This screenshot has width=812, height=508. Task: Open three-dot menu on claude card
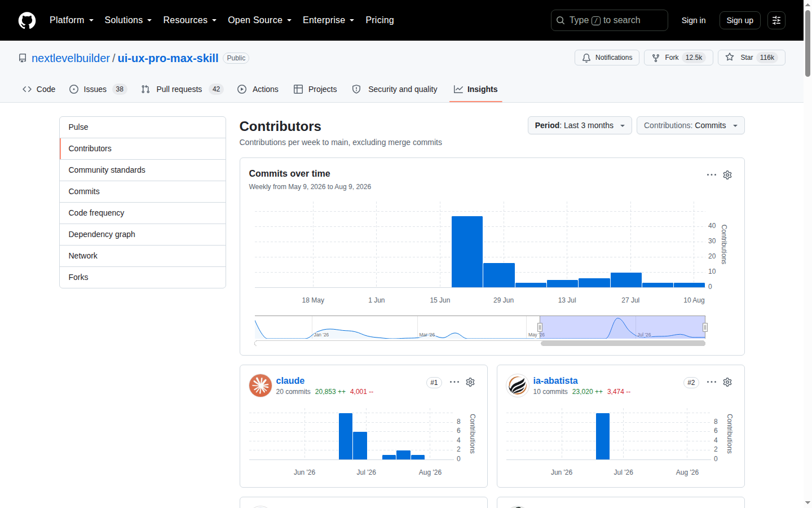point(454,382)
